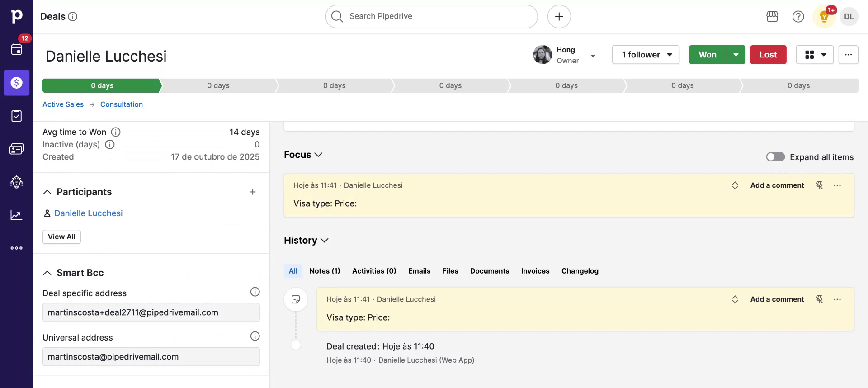Click the info icon next to Deals title
The height and width of the screenshot is (388, 868).
tap(72, 17)
